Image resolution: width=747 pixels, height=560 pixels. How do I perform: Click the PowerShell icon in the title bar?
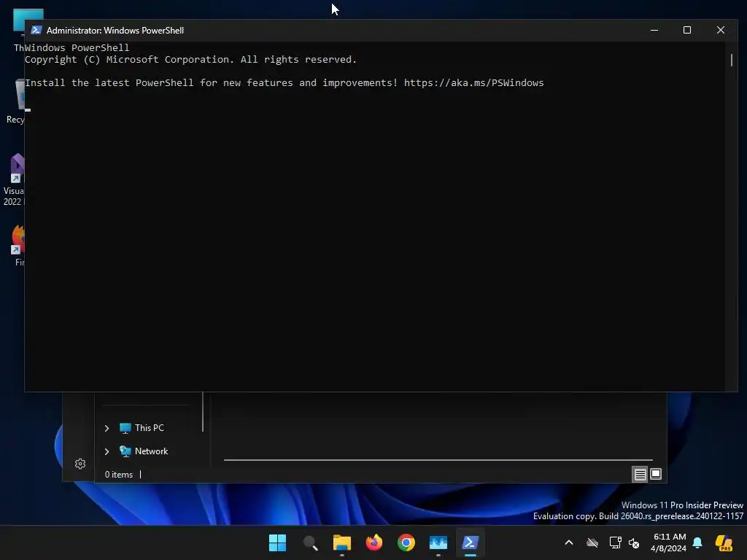(x=36, y=30)
